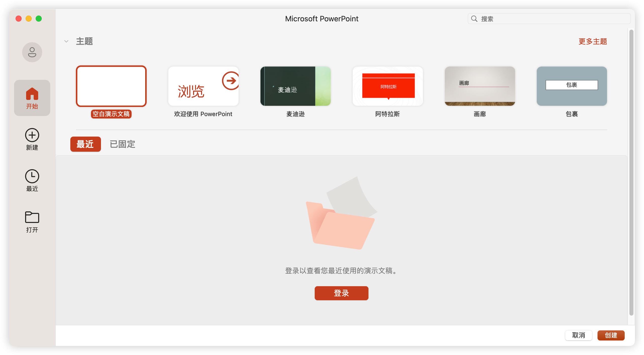
Task: Click the 取消 cancel button
Action: click(578, 335)
